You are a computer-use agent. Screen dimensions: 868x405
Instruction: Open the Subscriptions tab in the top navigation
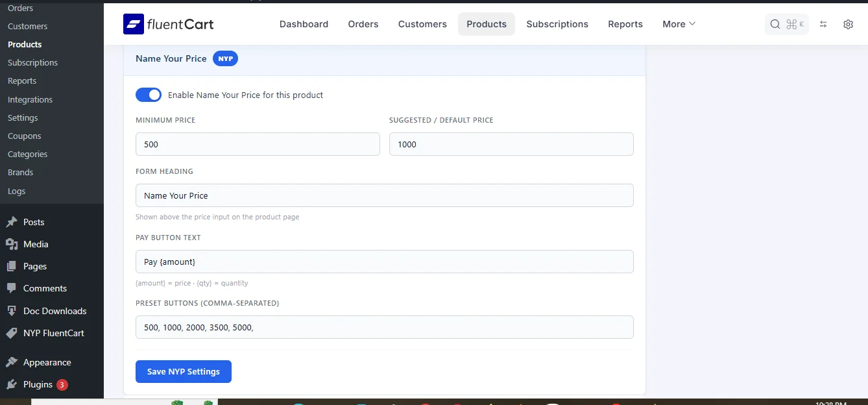557,24
